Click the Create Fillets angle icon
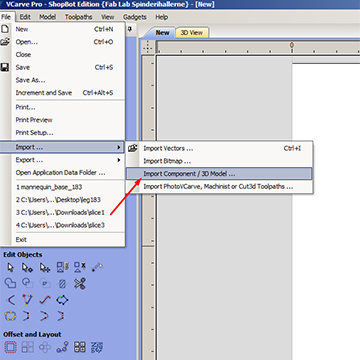 click(11, 300)
